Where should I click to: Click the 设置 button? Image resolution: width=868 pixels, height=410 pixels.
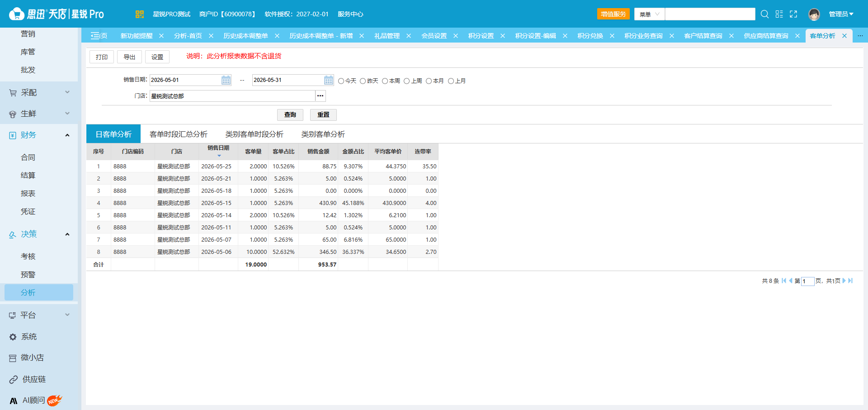click(x=157, y=57)
